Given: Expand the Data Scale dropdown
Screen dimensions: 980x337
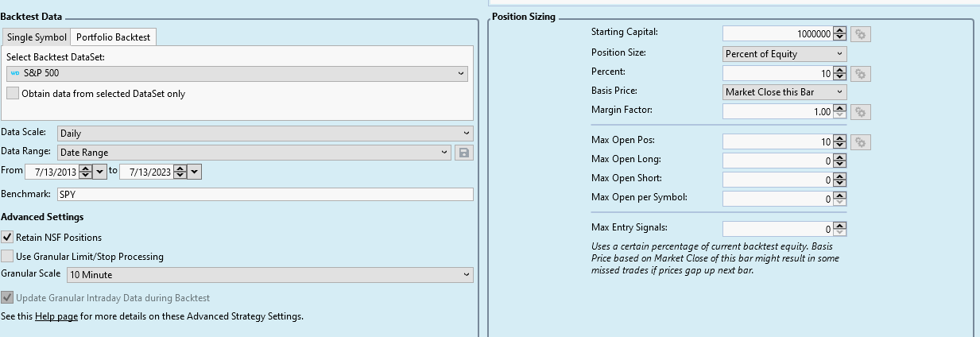Looking at the screenshot, I should pos(265,134).
